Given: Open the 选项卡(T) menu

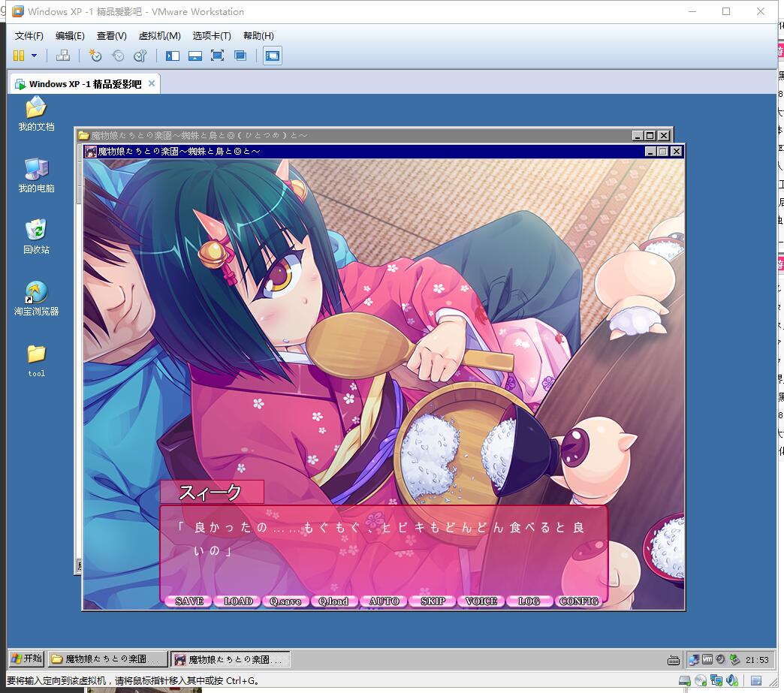Looking at the screenshot, I should tap(211, 36).
